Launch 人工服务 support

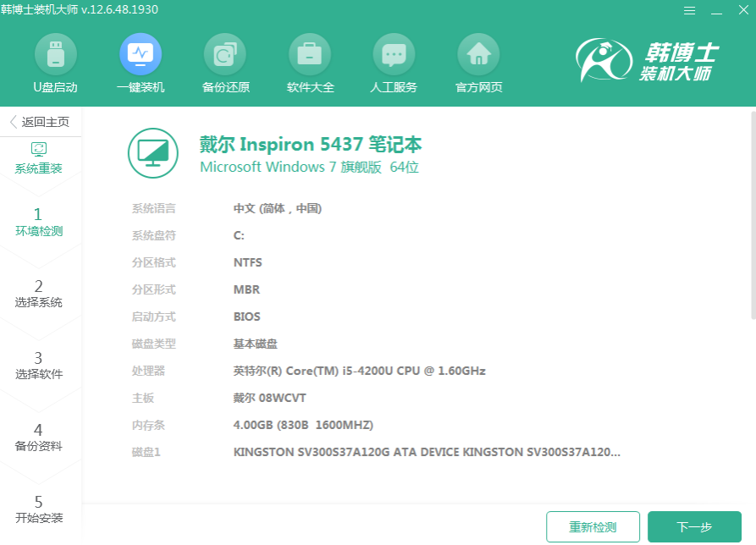pos(394,63)
